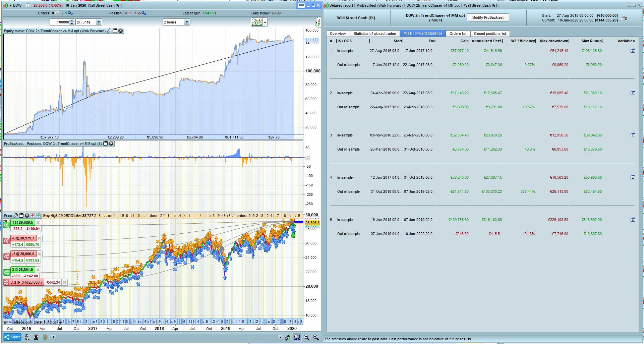
Task: Open the Equity curve settings wrench
Action: point(109,31)
